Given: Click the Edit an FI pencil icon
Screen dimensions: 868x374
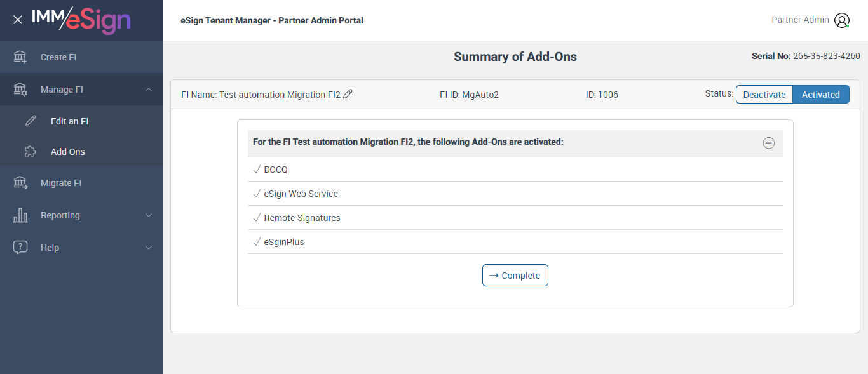Looking at the screenshot, I should pos(31,121).
